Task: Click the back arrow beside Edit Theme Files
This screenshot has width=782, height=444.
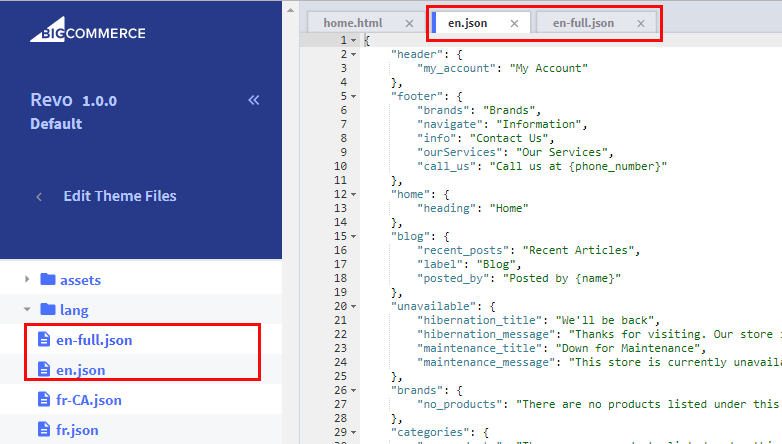Action: coord(39,197)
